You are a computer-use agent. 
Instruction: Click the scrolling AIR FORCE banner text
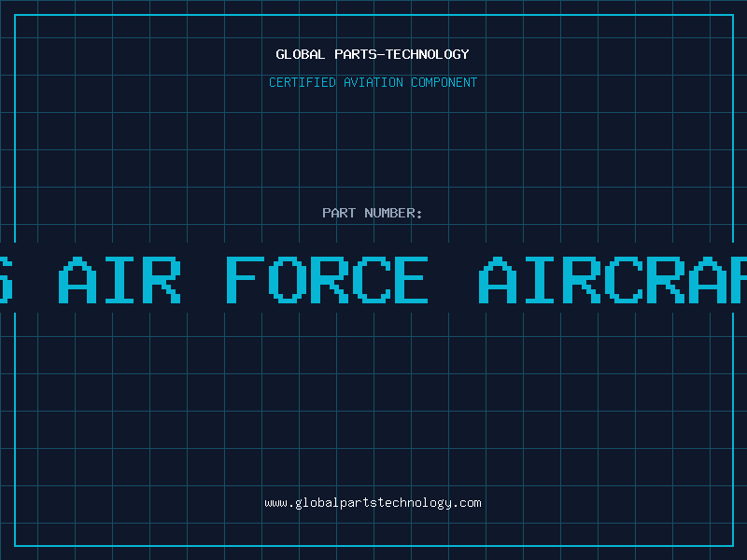(x=373, y=280)
